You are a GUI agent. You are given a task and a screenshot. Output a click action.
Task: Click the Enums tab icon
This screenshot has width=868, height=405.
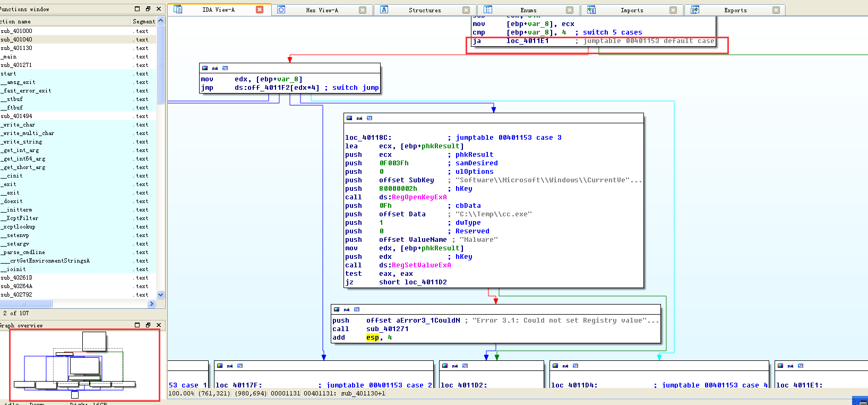488,10
